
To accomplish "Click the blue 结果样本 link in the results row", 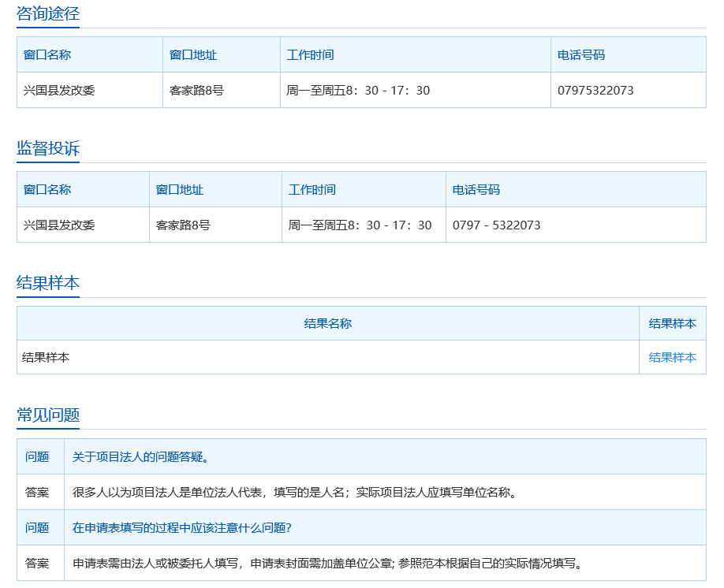I will [x=672, y=358].
